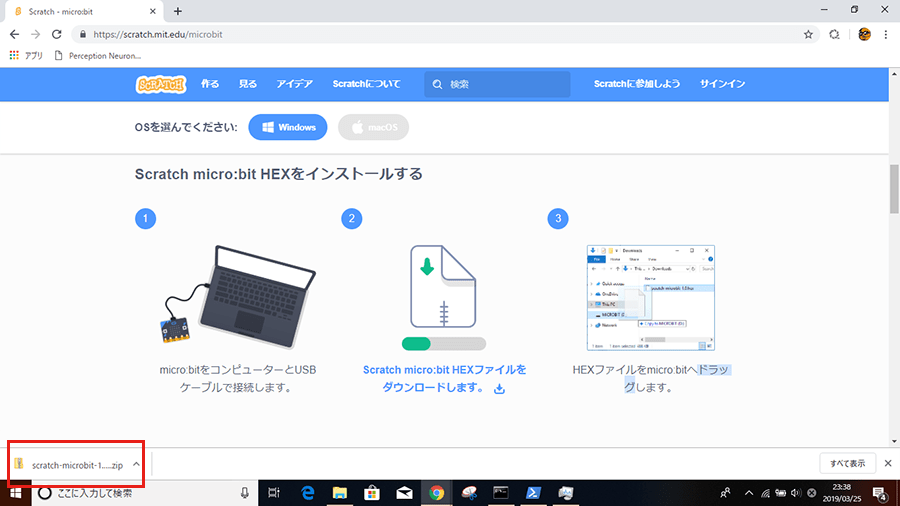Image resolution: width=900 pixels, height=506 pixels.
Task: Click the taskbar microphone icon
Action: (245, 493)
